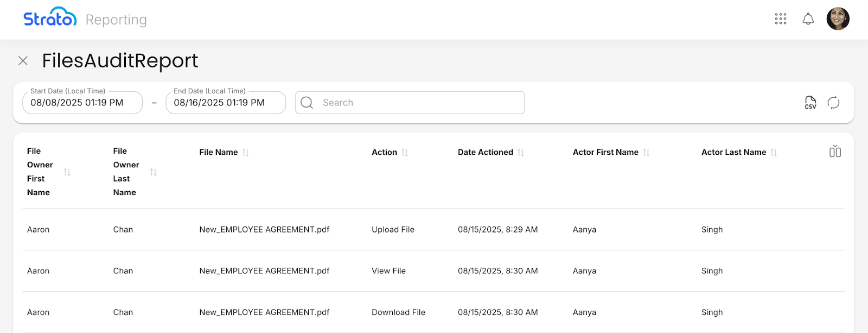Viewport: 868px width, 333px height.
Task: Open the apps grid menu
Action: tap(780, 19)
